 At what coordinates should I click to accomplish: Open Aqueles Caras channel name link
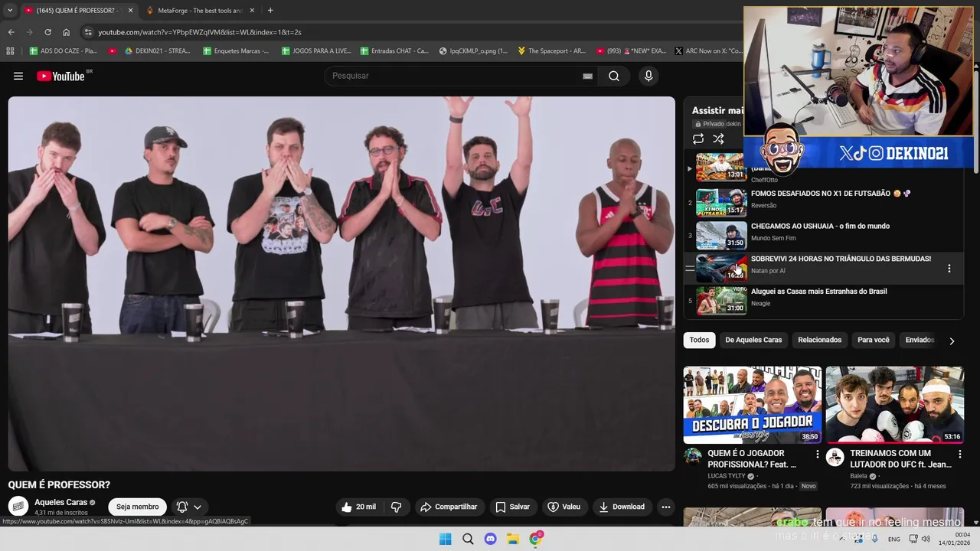click(61, 502)
